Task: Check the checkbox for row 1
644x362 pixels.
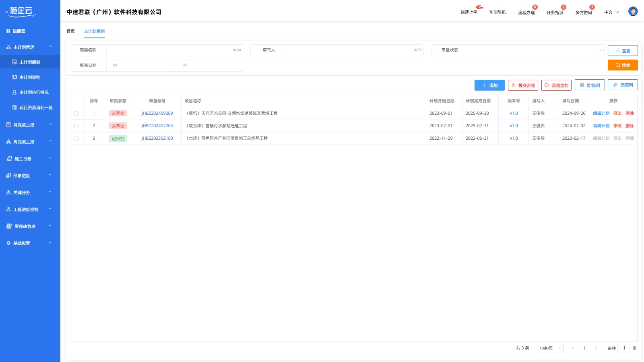Action: coord(77,114)
